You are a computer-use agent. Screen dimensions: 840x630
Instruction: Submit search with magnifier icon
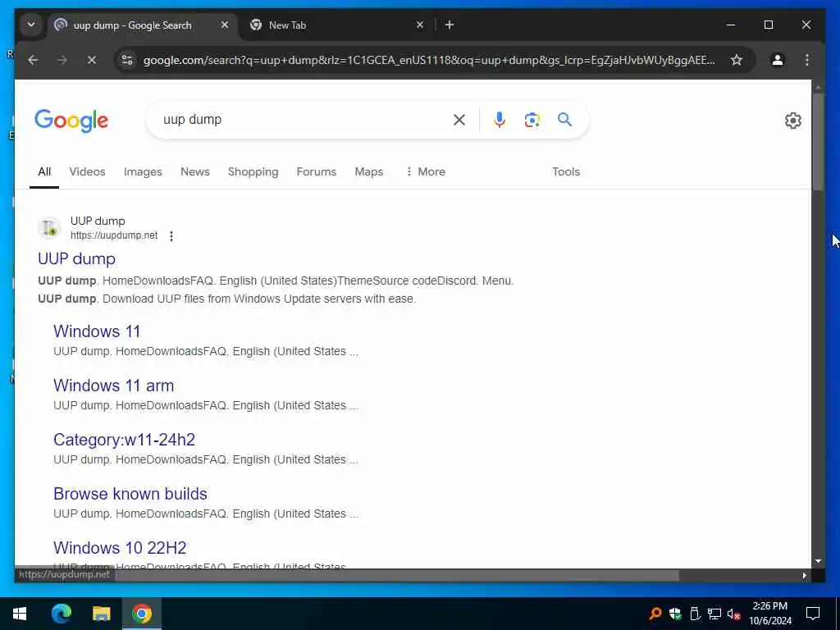(x=564, y=120)
